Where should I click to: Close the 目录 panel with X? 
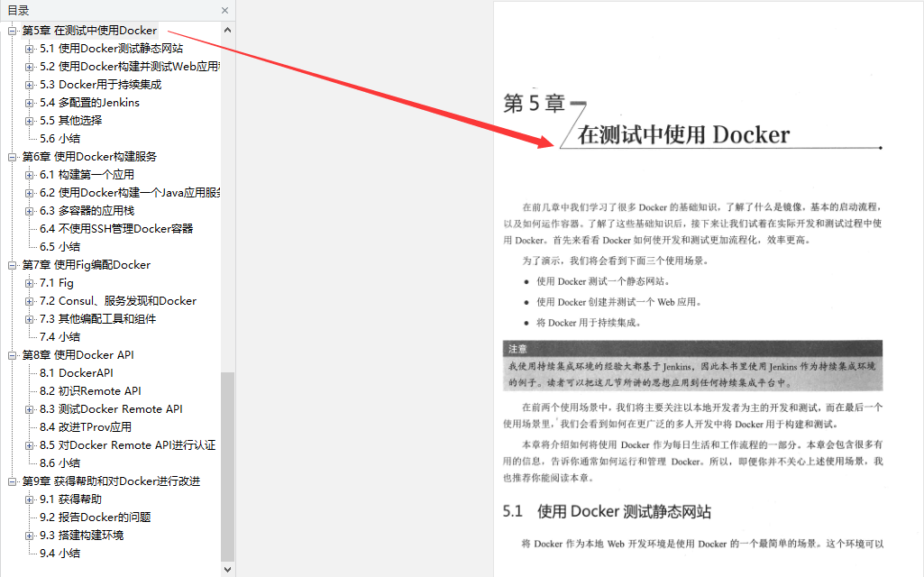tap(224, 11)
